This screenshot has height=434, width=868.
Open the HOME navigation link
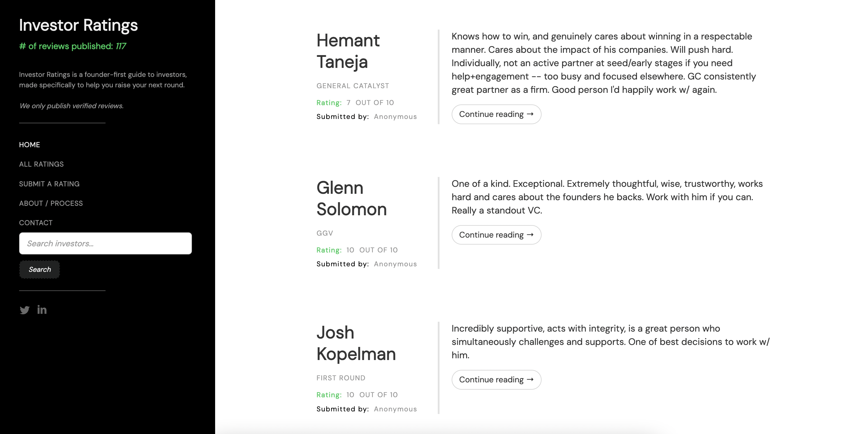29,144
